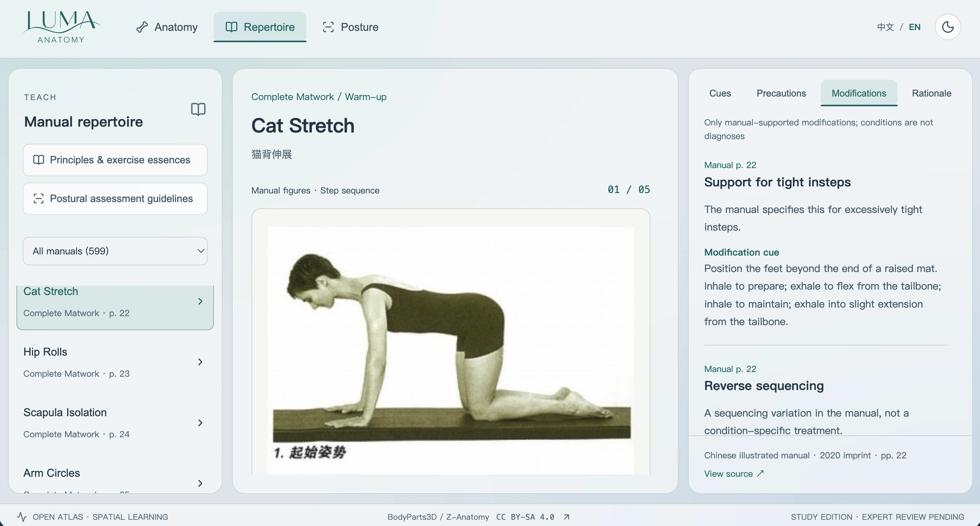Click the 猫背伸展 subtitle
The width and height of the screenshot is (980, 526).
pos(271,154)
